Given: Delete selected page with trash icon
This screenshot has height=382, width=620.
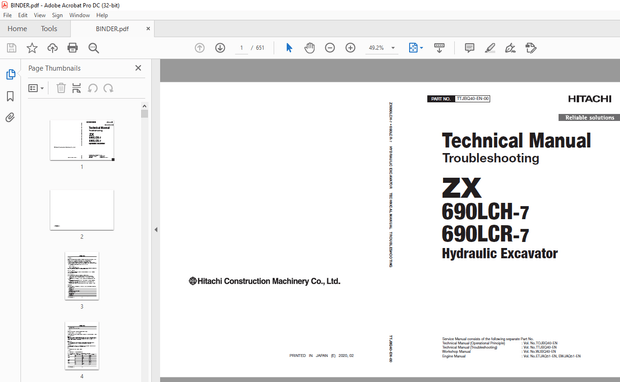Looking at the screenshot, I should coord(61,88).
